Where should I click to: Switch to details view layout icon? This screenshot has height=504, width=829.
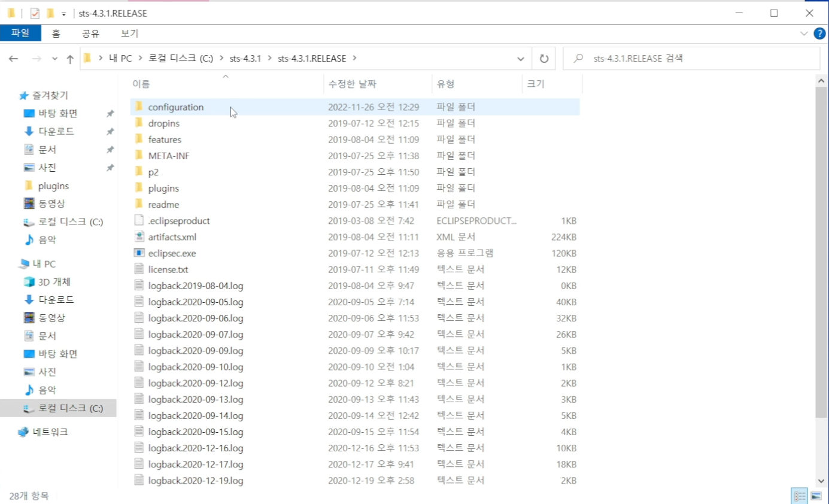coord(799,496)
